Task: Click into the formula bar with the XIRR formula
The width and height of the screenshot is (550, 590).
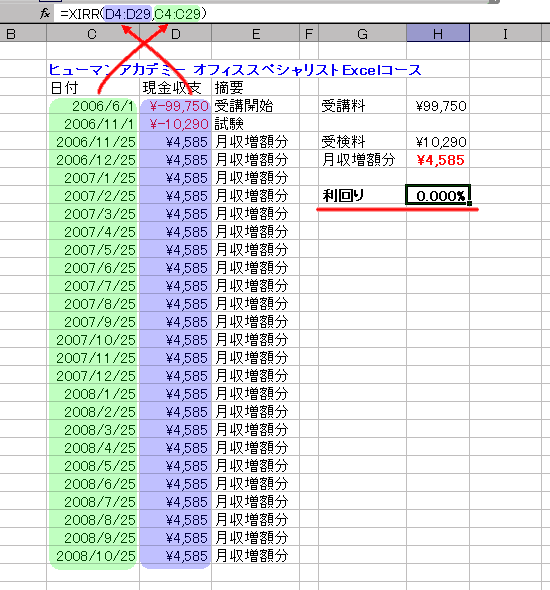Action: pyautogui.click(x=301, y=14)
